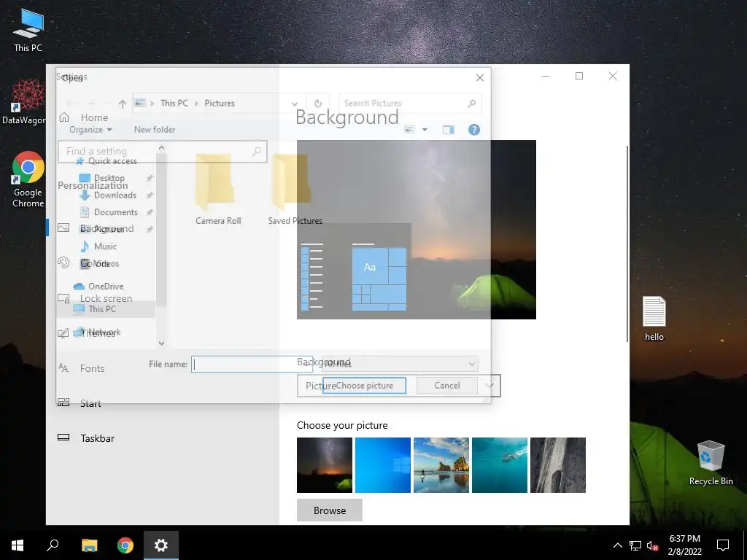Open the Saved Pictures folder
The width and height of the screenshot is (747, 560).
point(295,190)
